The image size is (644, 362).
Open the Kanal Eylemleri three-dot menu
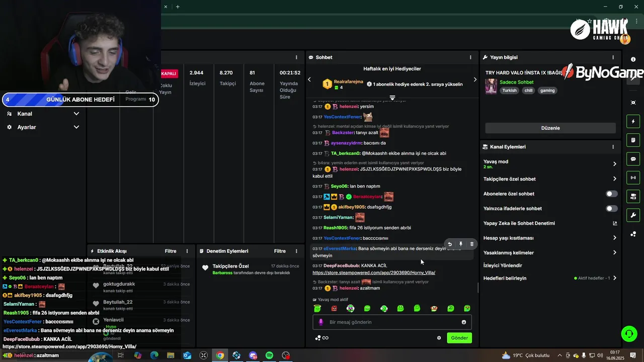613,147
